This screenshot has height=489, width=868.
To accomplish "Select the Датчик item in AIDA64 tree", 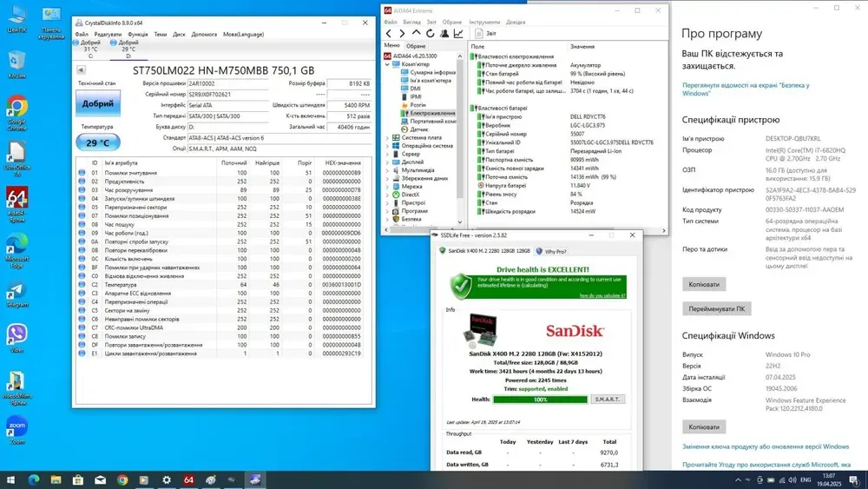I will tap(418, 129).
